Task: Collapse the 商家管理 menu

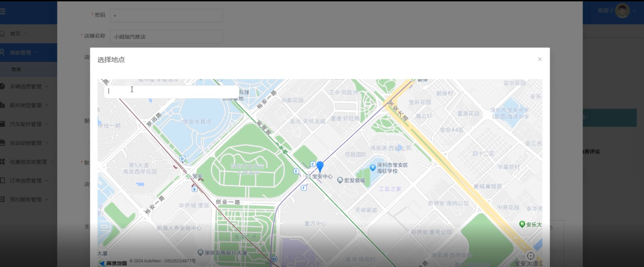Action: point(28,52)
